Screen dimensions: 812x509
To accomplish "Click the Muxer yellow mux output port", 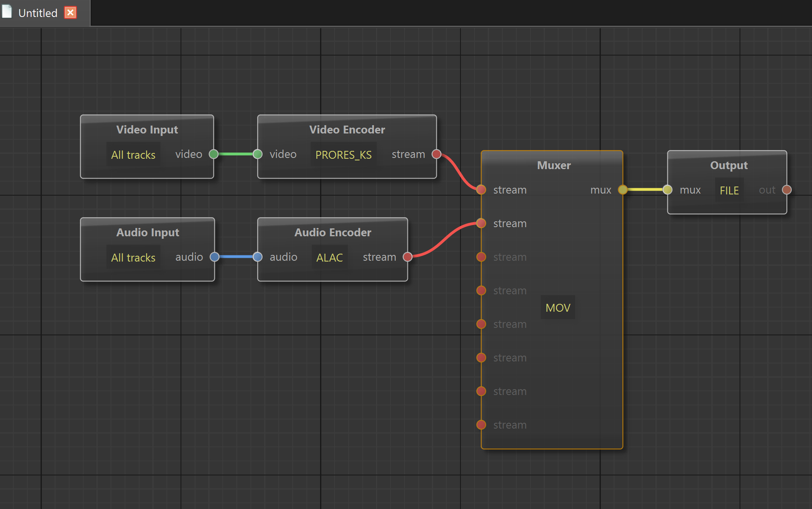I will pyautogui.click(x=623, y=190).
